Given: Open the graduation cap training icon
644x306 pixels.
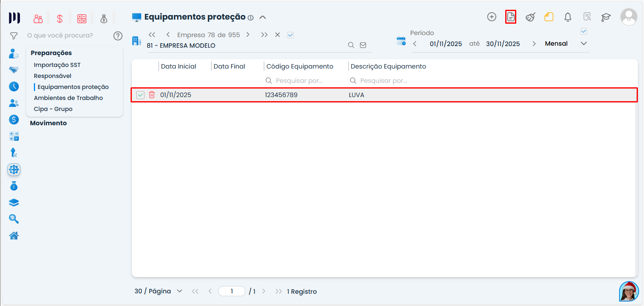Looking at the screenshot, I should (606, 17).
